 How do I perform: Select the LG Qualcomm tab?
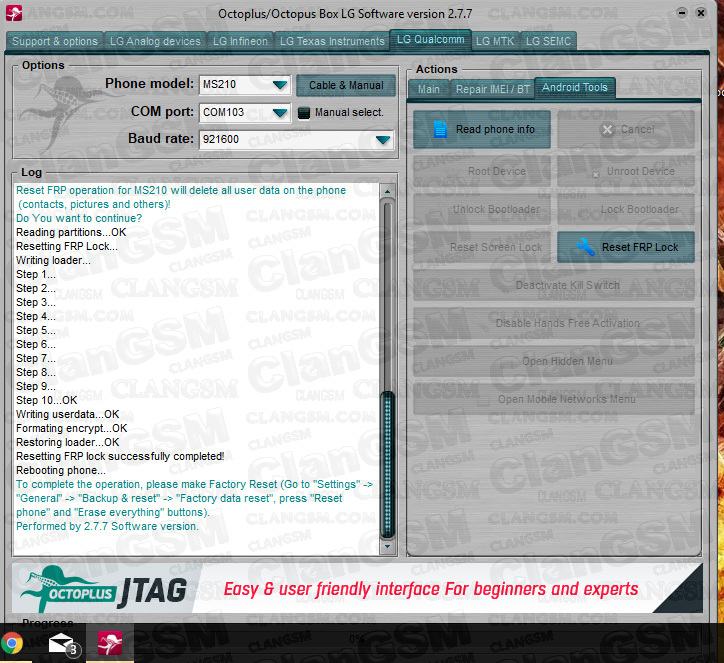(430, 40)
